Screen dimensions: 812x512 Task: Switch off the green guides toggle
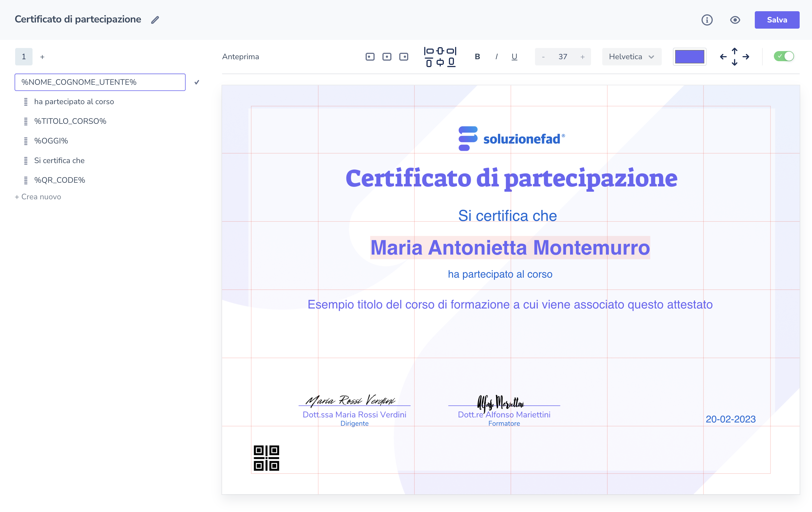click(784, 56)
